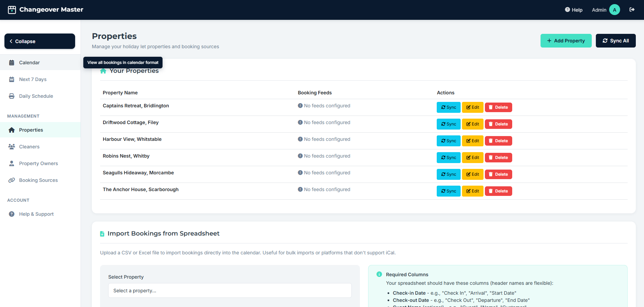Click the Cleaners group icon in sidebar
This screenshot has width=644, height=307.
12,147
